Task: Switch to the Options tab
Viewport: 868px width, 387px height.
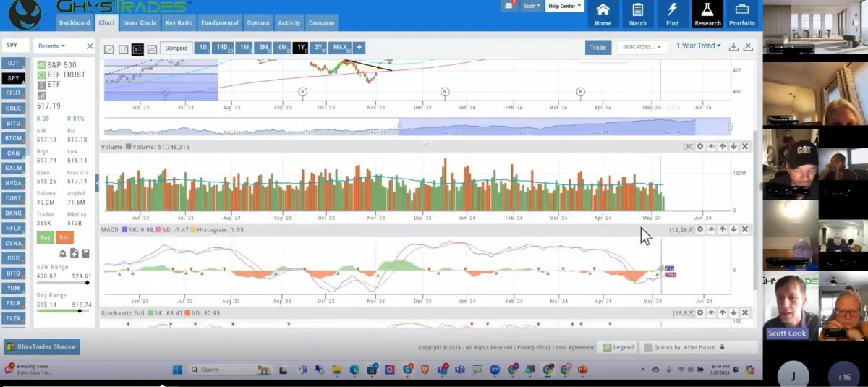Action: click(x=258, y=22)
